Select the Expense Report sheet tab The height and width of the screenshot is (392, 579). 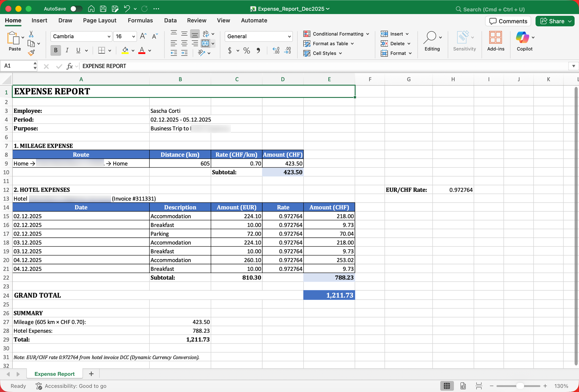[54, 374]
